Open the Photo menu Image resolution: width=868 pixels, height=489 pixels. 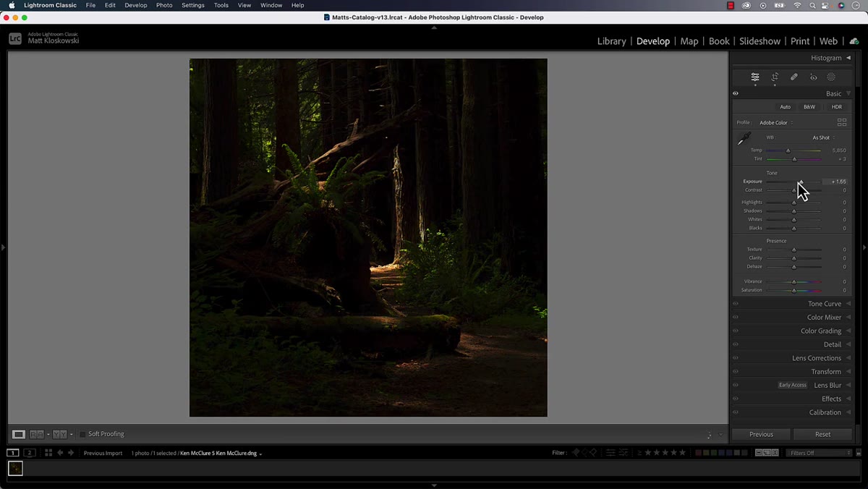tap(164, 5)
